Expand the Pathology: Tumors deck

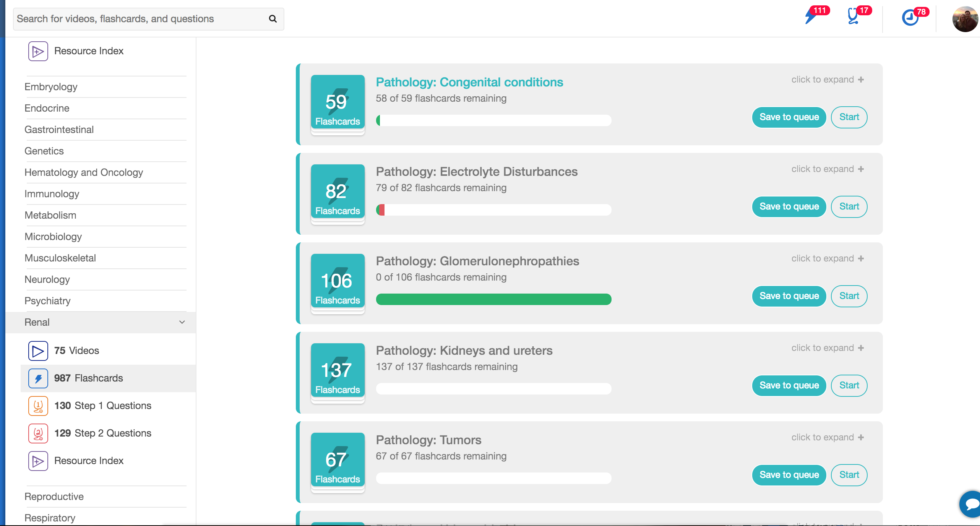827,437
